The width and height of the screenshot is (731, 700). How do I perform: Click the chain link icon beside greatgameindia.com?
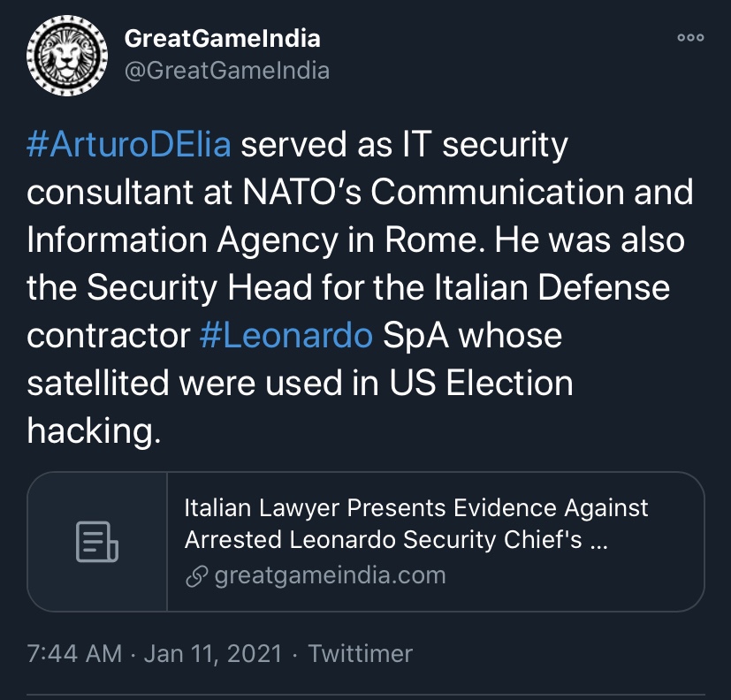tap(196, 576)
